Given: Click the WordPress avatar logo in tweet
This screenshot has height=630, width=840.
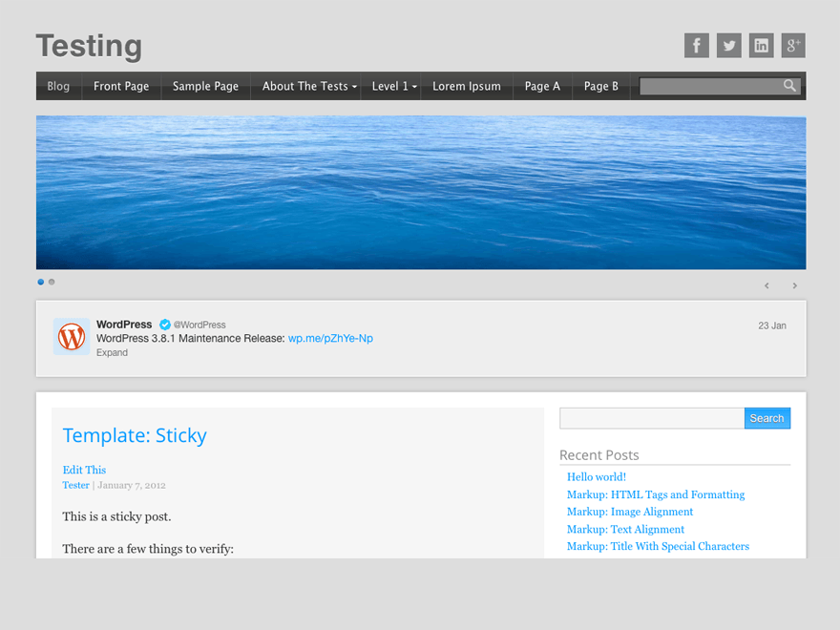Looking at the screenshot, I should click(x=72, y=337).
